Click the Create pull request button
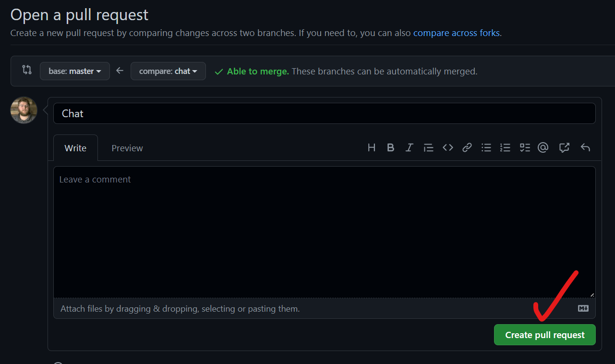Image resolution: width=615 pixels, height=364 pixels. click(545, 335)
